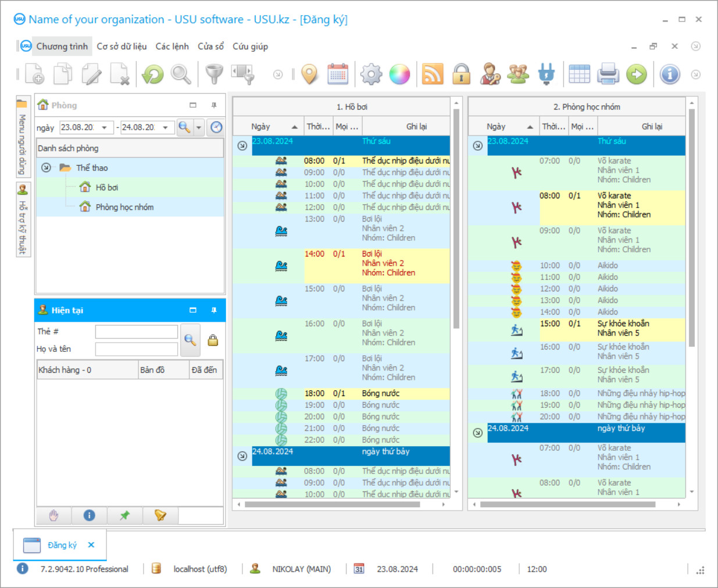This screenshot has width=718, height=588.
Task: Open the color wheel theme picker
Action: pos(399,74)
